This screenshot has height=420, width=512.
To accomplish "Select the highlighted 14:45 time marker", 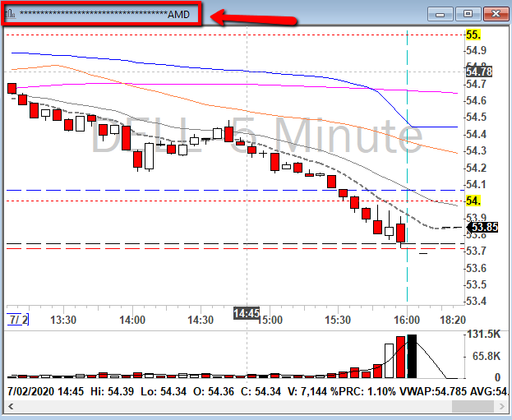I will click(x=247, y=313).
